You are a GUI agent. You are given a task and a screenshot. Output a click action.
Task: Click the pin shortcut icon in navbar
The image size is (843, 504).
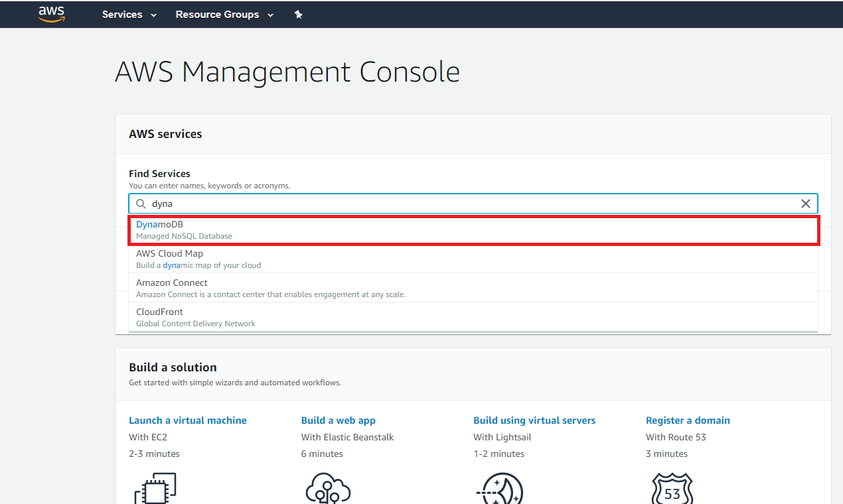coord(299,15)
